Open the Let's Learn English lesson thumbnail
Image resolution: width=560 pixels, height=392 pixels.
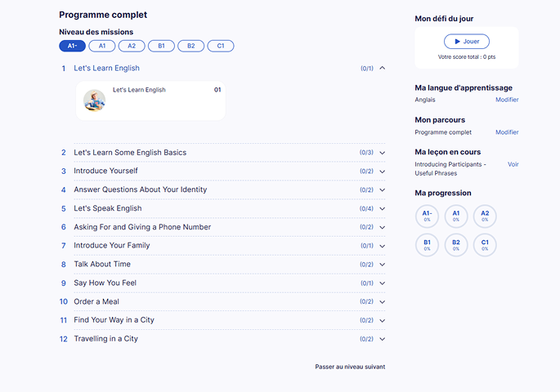coord(95,100)
